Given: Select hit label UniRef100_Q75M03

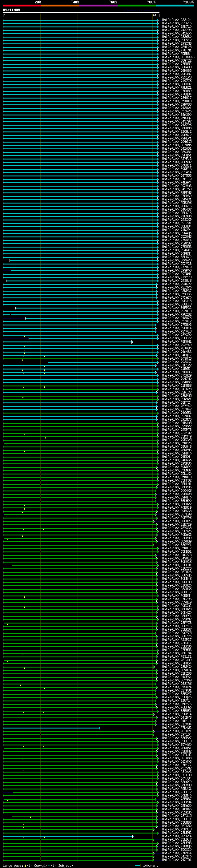Looking at the screenshot, I should [177, 325].
